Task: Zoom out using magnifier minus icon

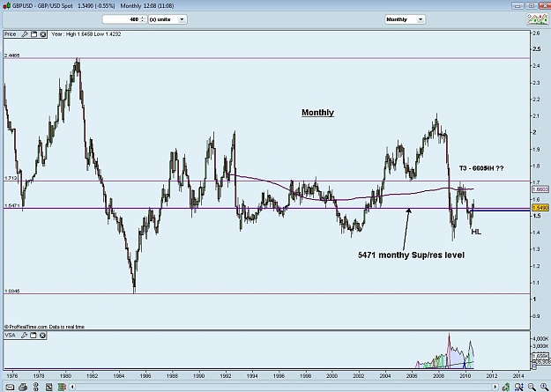Action: pos(532,387)
